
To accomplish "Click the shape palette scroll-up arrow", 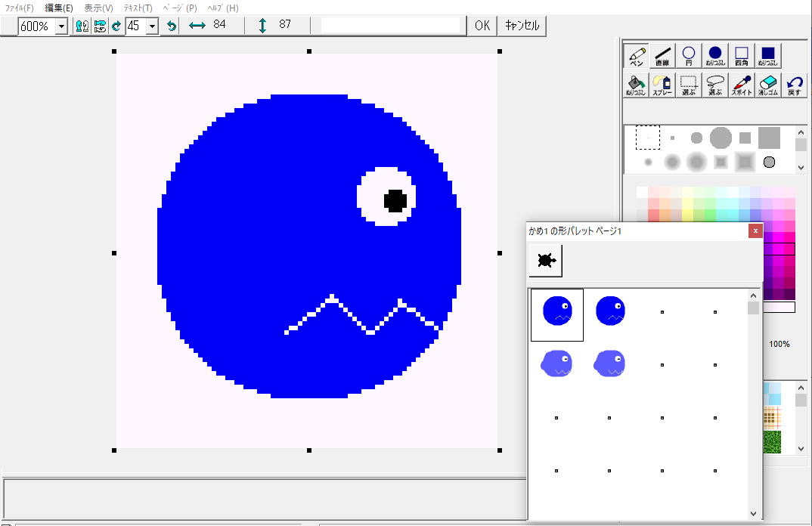I will (x=754, y=295).
